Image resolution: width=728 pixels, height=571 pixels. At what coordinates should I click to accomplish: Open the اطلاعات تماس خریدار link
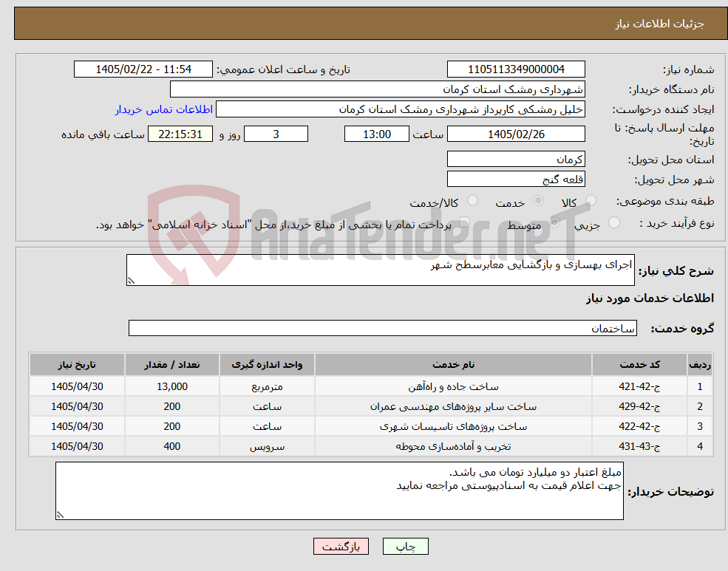(x=164, y=109)
